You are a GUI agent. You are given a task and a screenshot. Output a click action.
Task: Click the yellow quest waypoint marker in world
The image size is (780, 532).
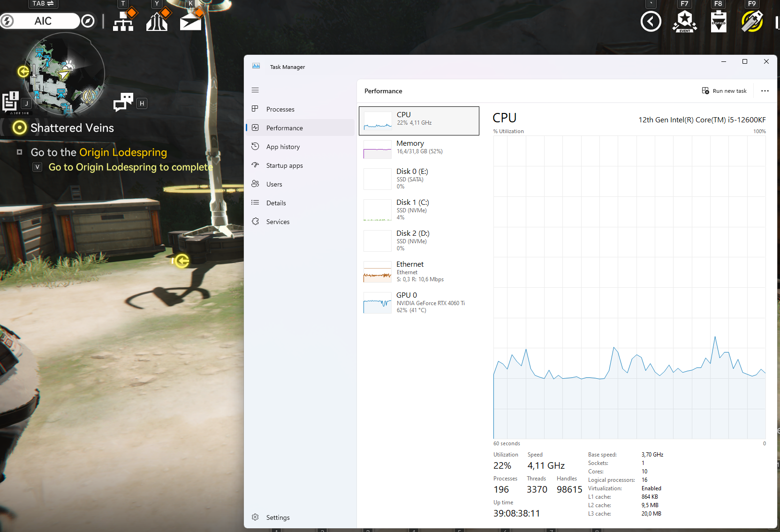[181, 261]
